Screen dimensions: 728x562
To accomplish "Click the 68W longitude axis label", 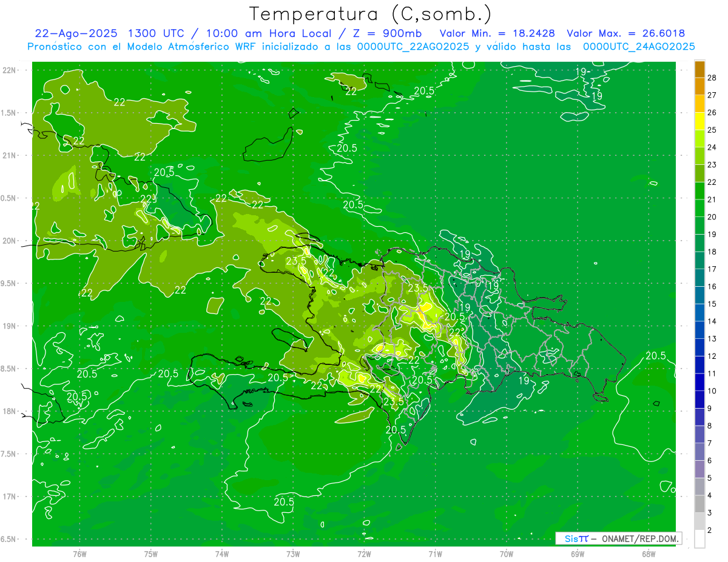I will tap(649, 554).
